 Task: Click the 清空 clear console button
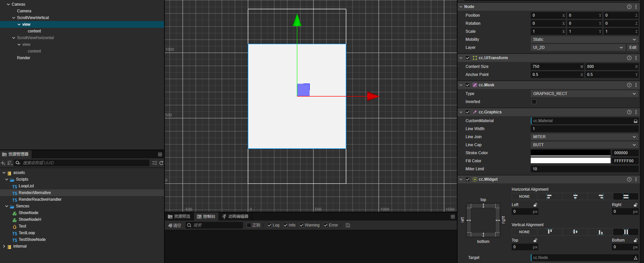pos(175,226)
